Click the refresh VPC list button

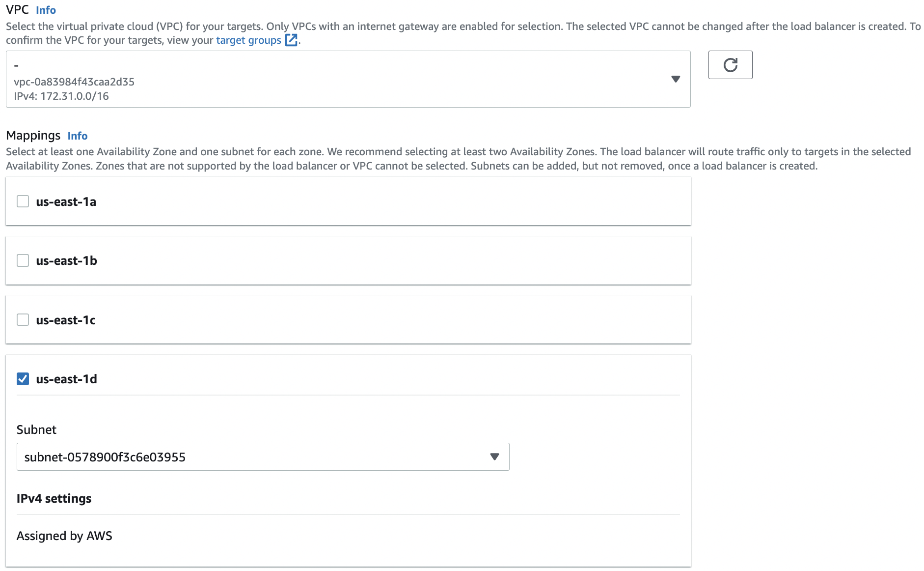tap(730, 65)
